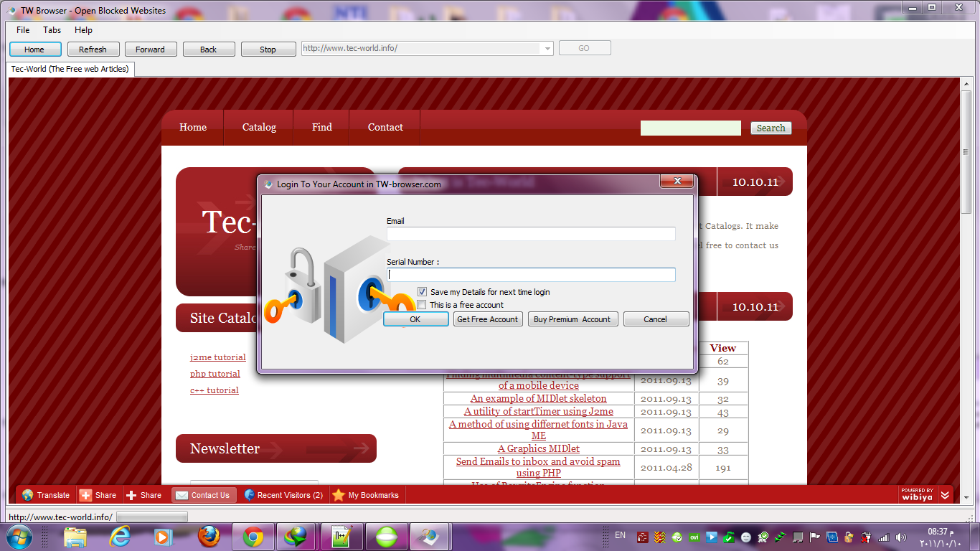Click the network signal bars tray icon
This screenshot has width=980, height=551.
point(883,537)
